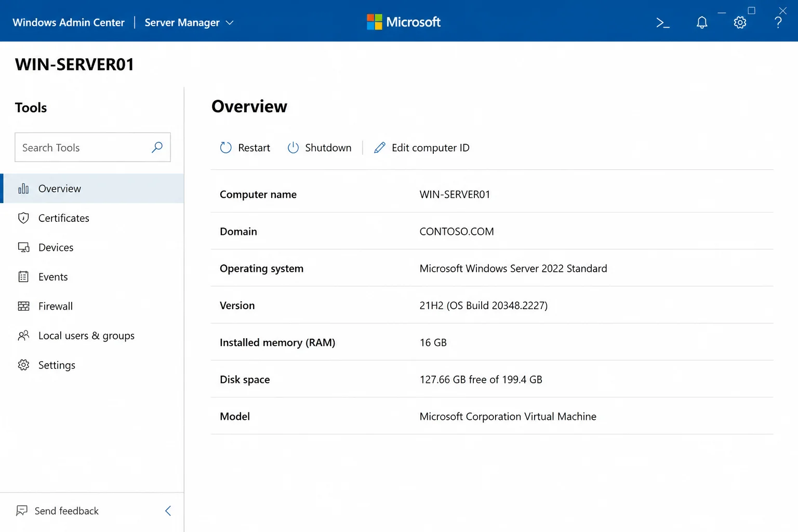The height and width of the screenshot is (532, 798).
Task: Click the Disk space label
Action: tap(245, 379)
